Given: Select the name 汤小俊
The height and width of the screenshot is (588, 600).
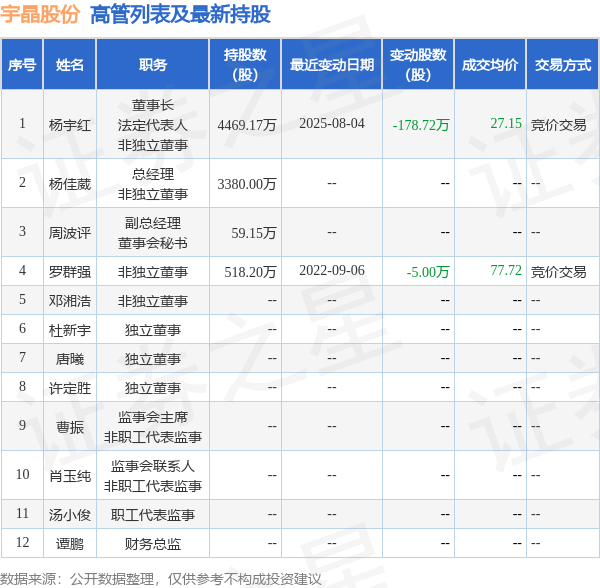Looking at the screenshot, I should pos(70,515).
